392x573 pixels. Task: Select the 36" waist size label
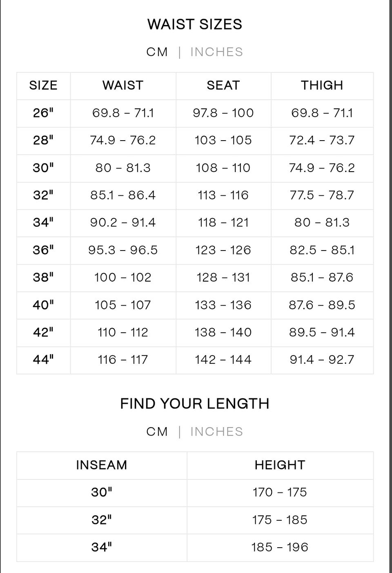point(43,250)
